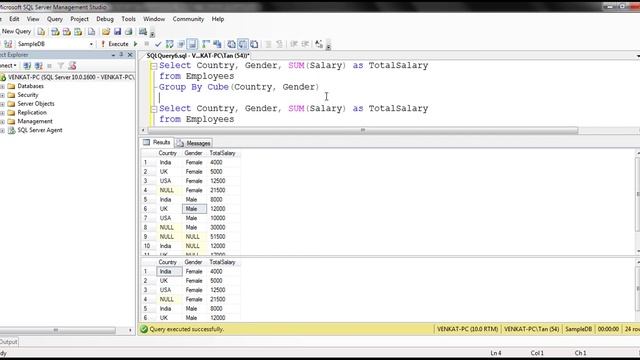Open the Community menu
Screen dimensions: 640x360
point(188,19)
